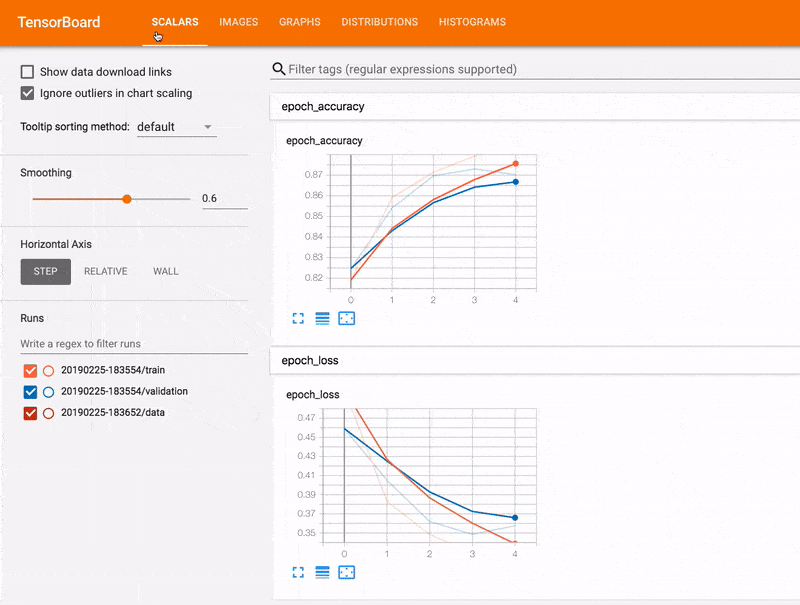Toggle y-axis log scale on epoch_loss chart

click(322, 572)
